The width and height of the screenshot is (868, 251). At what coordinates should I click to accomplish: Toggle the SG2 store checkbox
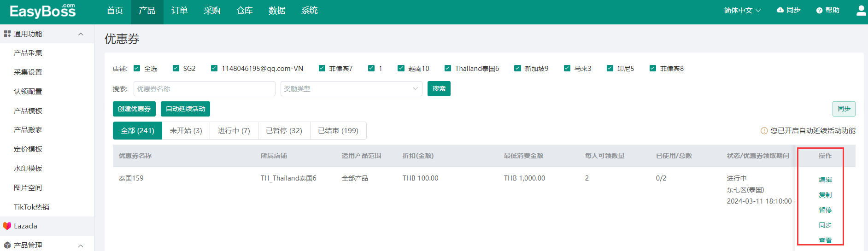tap(176, 69)
